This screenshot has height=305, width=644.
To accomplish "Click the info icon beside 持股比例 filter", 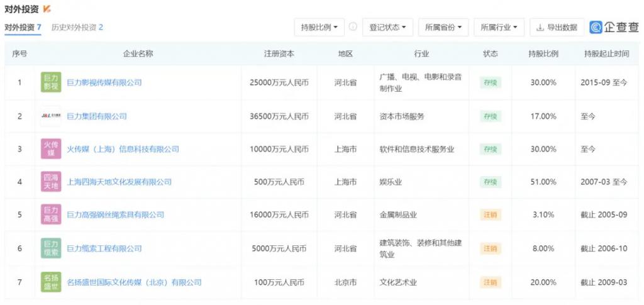I will 353,27.
